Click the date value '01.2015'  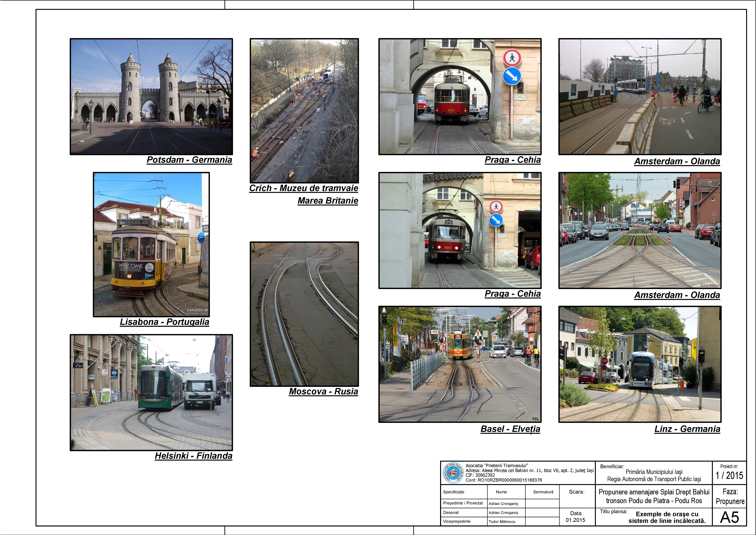point(576,520)
